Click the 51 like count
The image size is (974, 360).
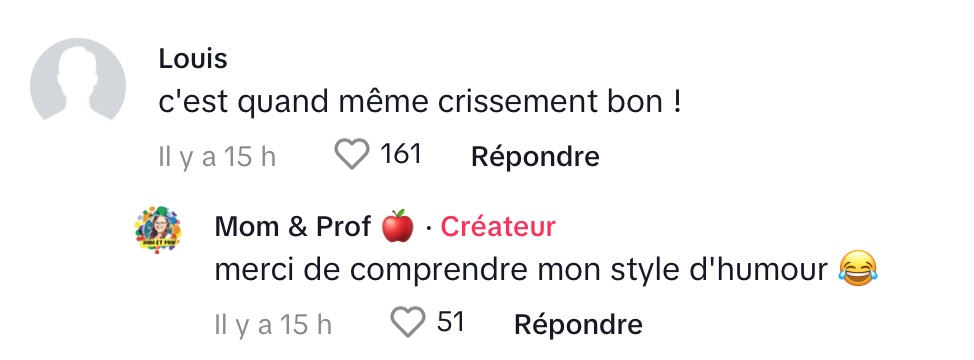point(451,322)
